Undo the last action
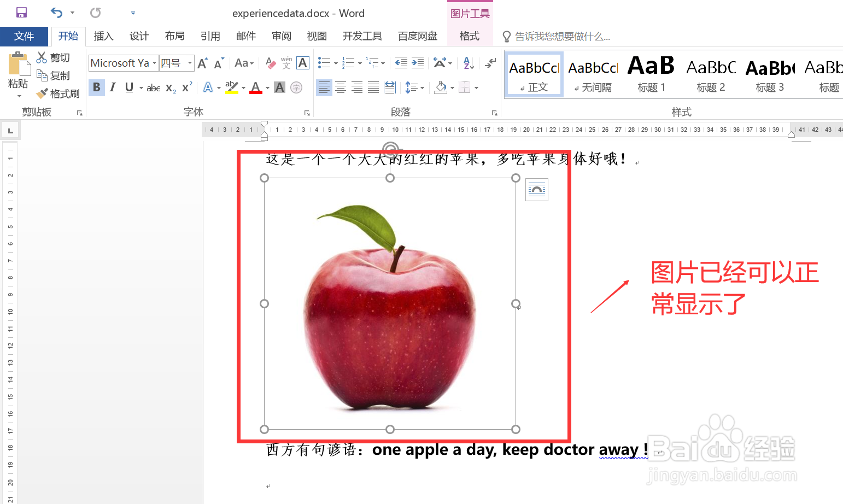 coord(56,12)
